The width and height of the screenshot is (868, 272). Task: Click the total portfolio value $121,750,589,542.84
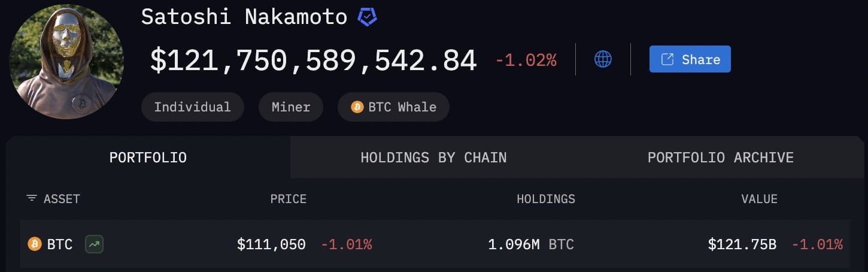pos(313,61)
